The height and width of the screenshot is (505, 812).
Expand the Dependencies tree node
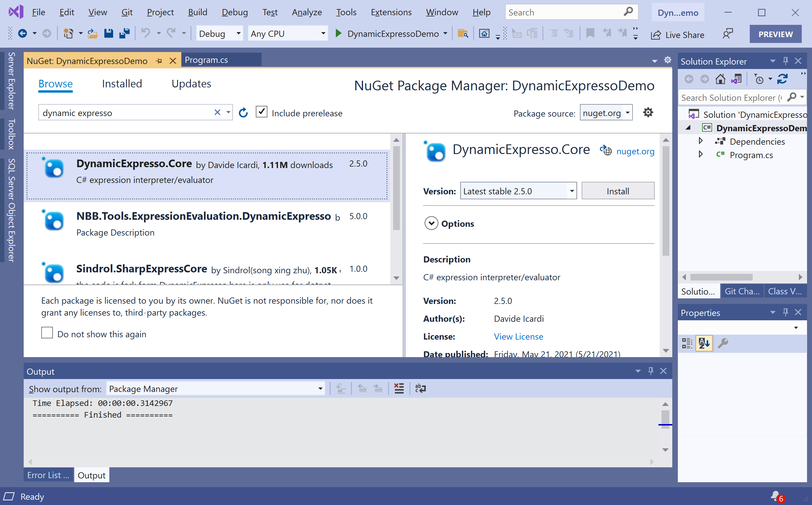coord(701,141)
